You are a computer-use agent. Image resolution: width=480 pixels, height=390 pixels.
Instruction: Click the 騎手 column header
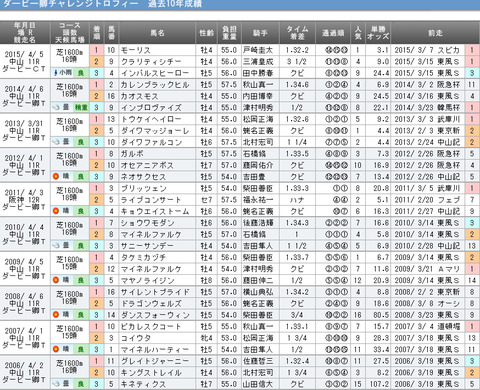(260, 33)
